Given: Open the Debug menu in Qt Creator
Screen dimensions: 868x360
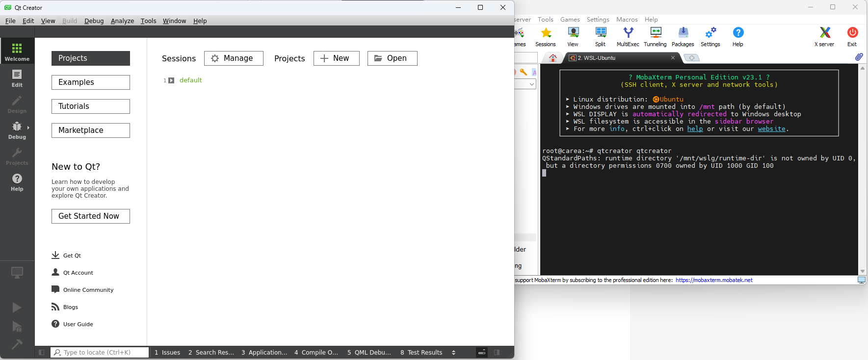Looking at the screenshot, I should coord(94,21).
